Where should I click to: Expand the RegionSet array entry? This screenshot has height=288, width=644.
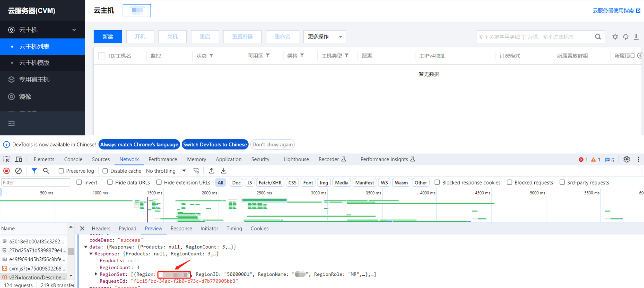[x=96, y=274]
